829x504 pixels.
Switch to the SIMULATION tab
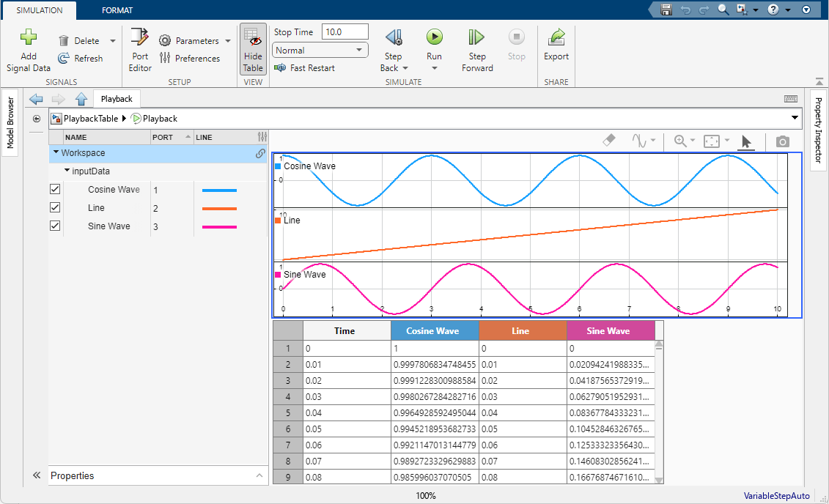(x=39, y=10)
